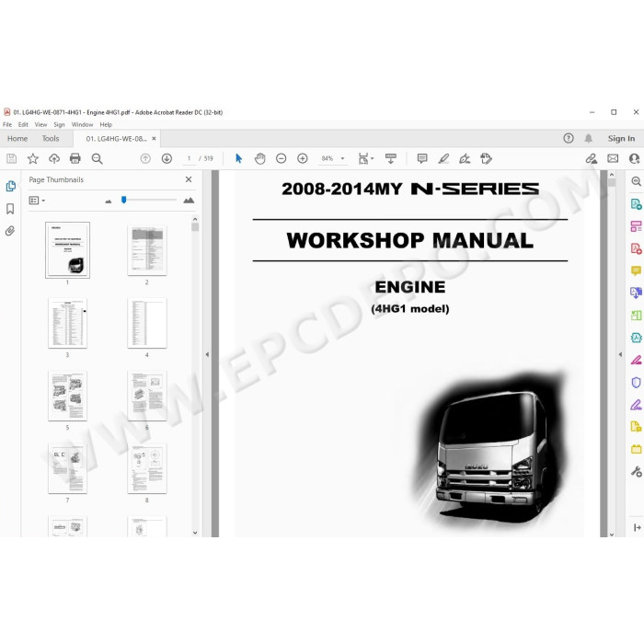Open the Window menu
644x644 pixels.
(82, 124)
